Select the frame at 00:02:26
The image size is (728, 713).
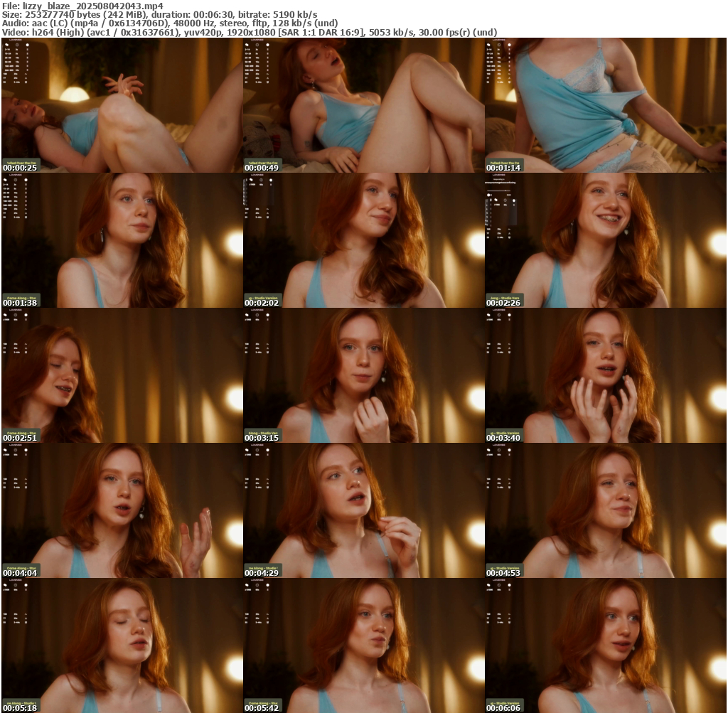click(606, 240)
